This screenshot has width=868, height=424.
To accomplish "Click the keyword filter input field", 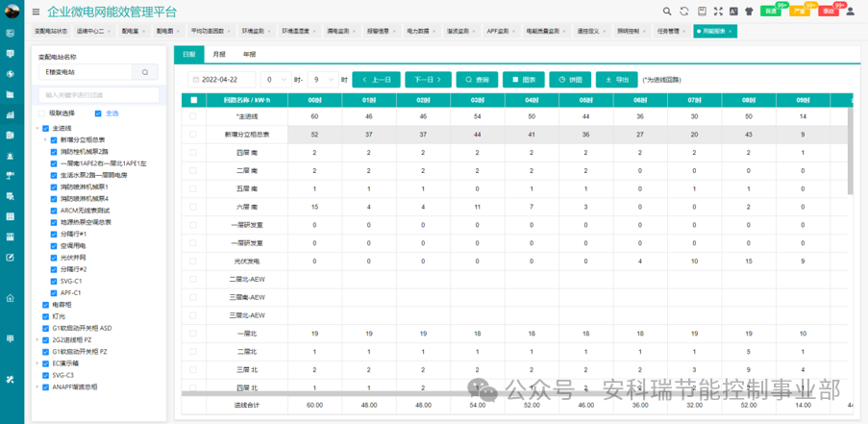I will tap(99, 94).
